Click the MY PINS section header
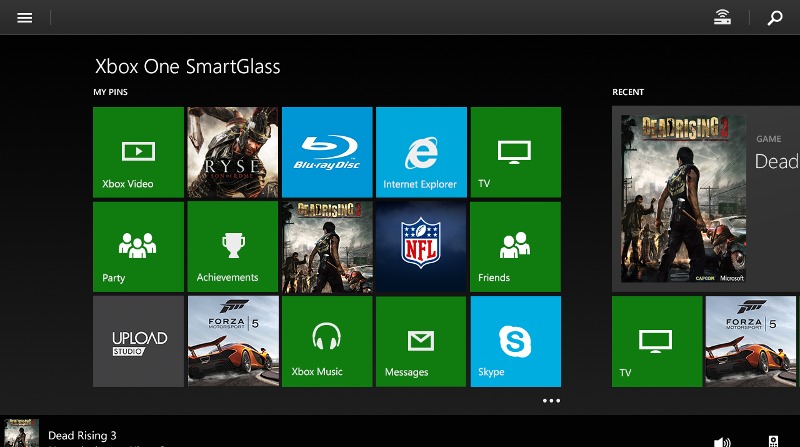 pos(110,92)
